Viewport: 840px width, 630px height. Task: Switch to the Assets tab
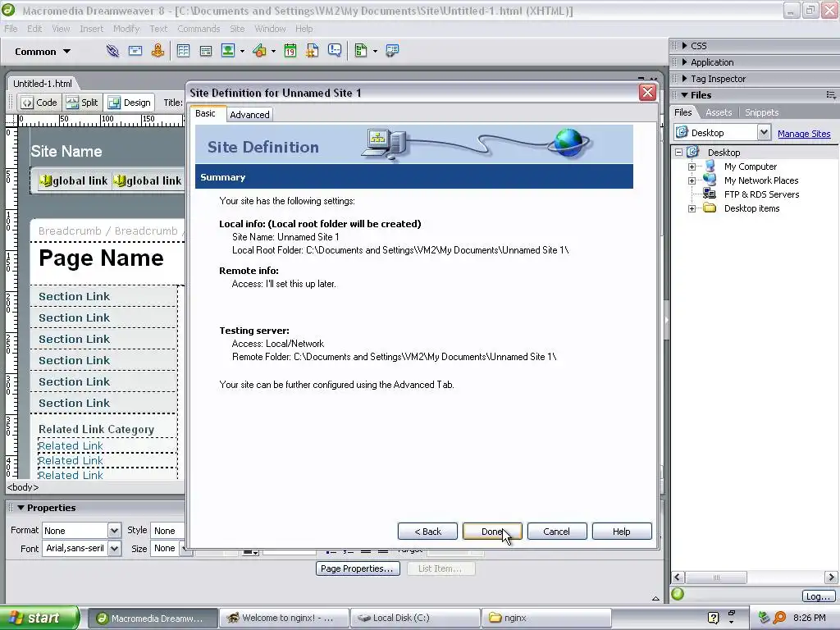[719, 112]
